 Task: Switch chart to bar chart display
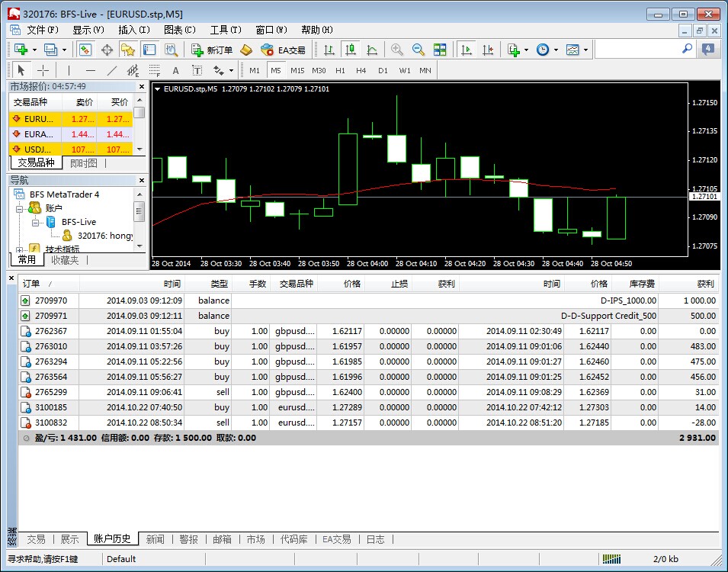pyautogui.click(x=329, y=50)
